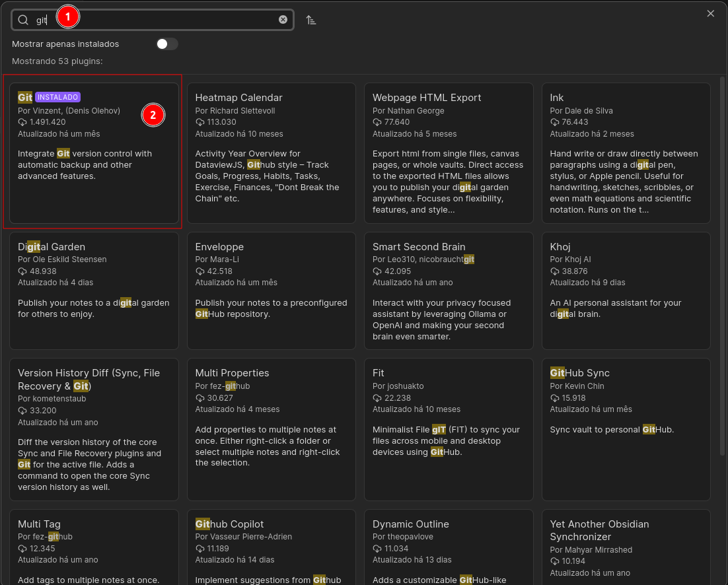Viewport: 728px width, 585px height.
Task: Focus the plugin search input containing 'git'
Action: pyautogui.click(x=153, y=20)
